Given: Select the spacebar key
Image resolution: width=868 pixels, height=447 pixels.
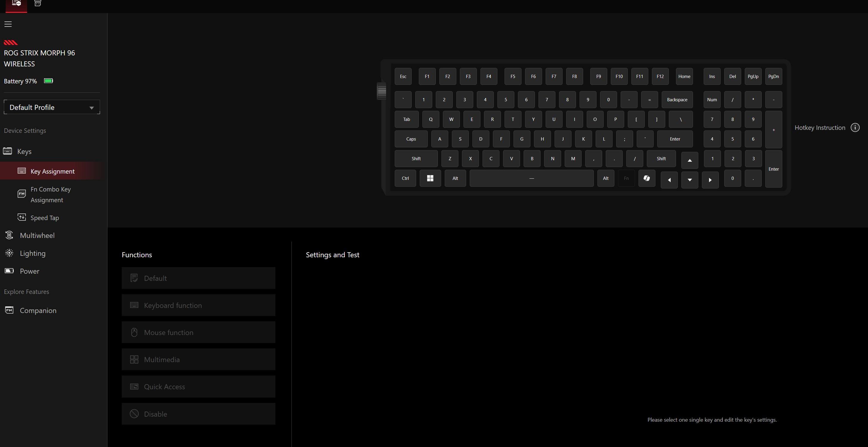Looking at the screenshot, I should tap(531, 178).
